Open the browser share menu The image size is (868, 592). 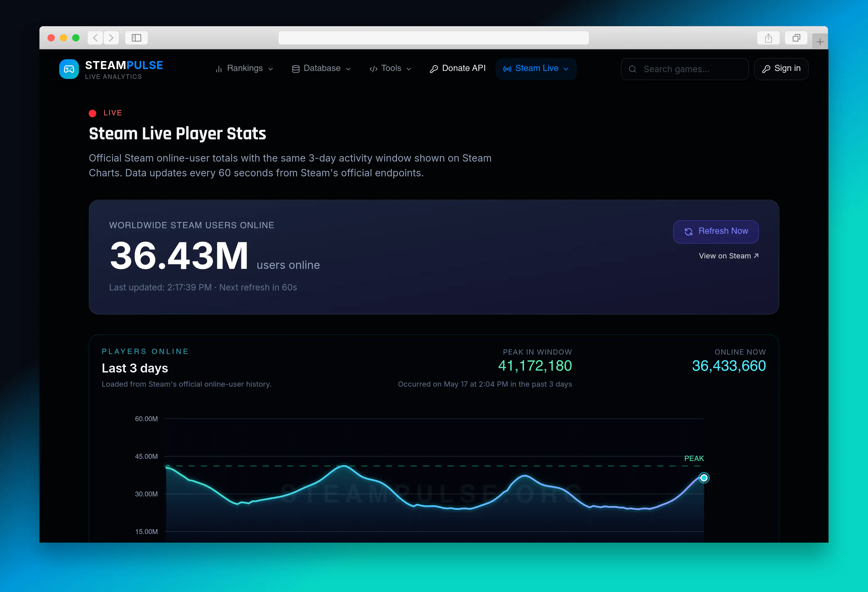point(768,38)
